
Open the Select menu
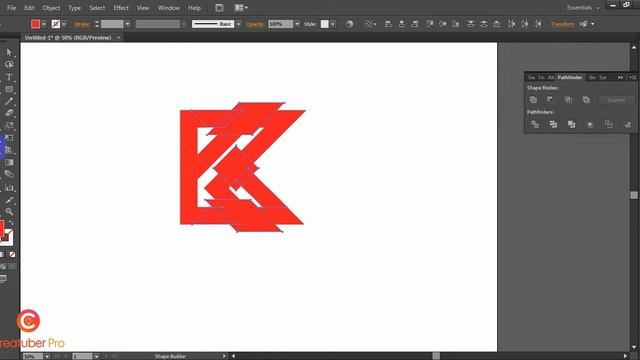97,8
